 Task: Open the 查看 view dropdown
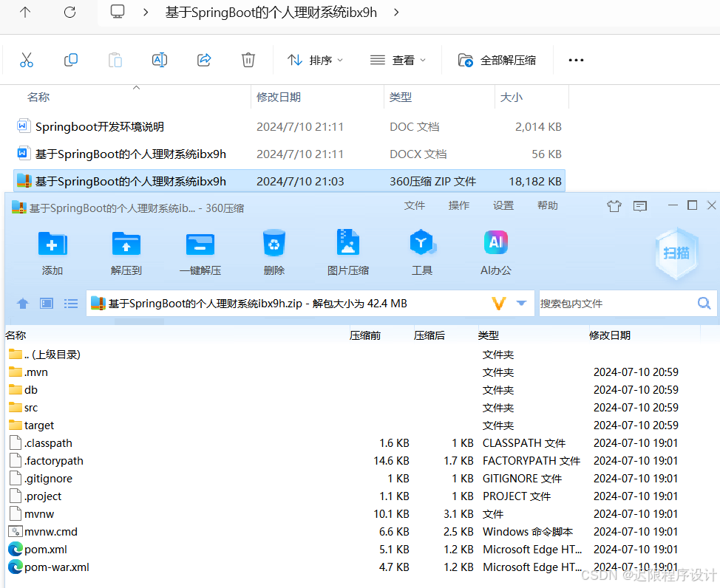coord(398,60)
